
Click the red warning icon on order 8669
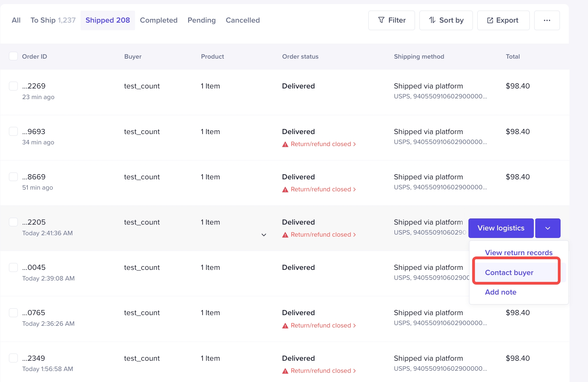[285, 190]
